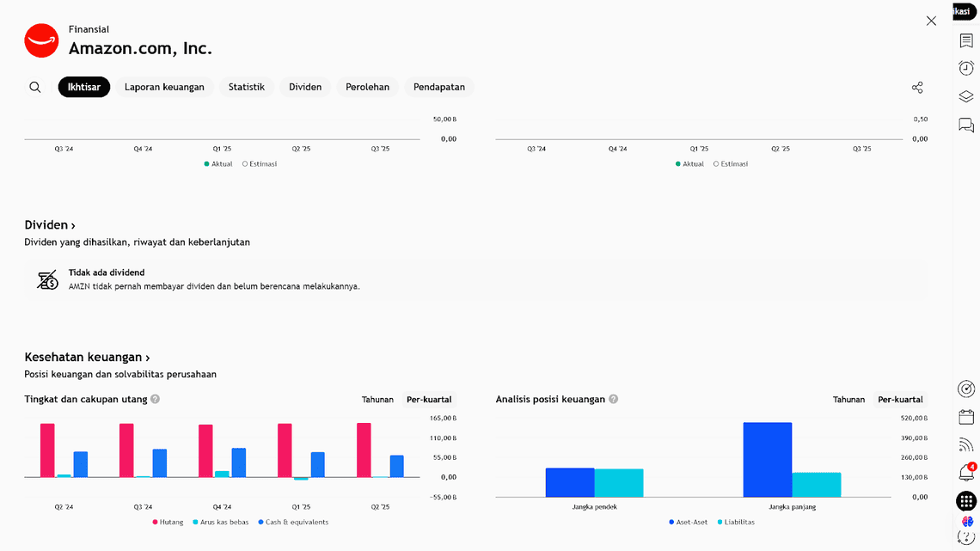Open the alerts clock icon

966,68
